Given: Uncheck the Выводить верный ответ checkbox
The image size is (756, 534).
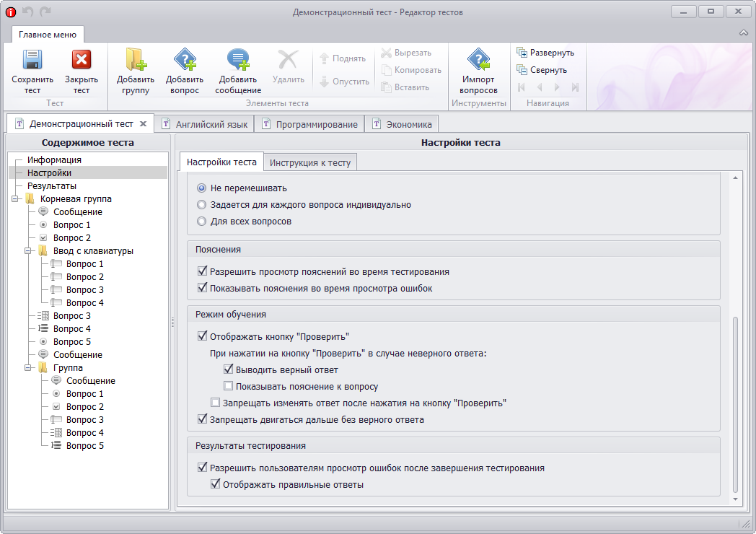Looking at the screenshot, I should 229,369.
